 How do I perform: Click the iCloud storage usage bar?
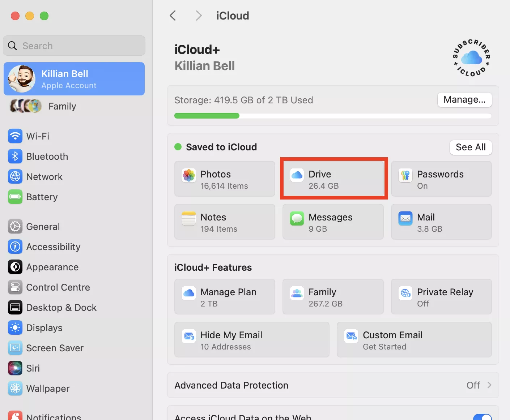click(332, 116)
